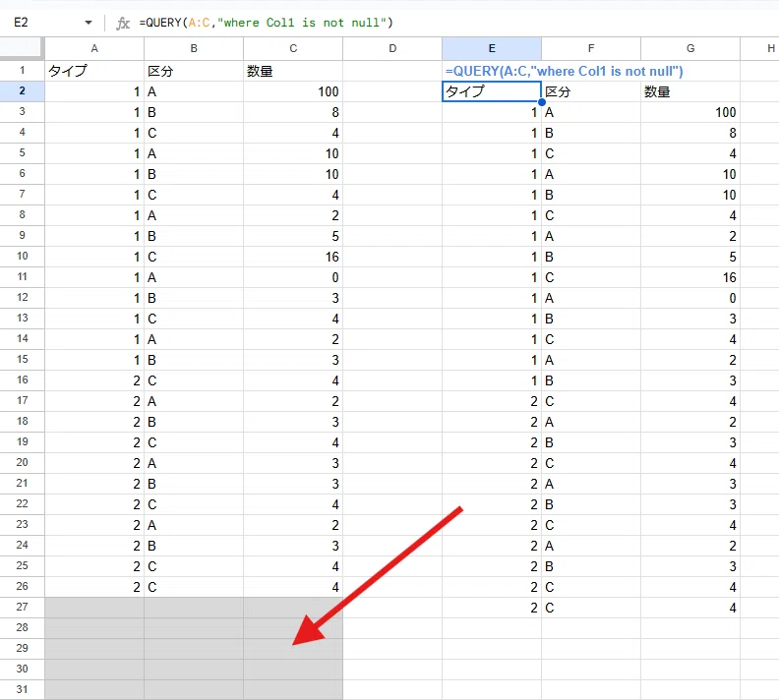The width and height of the screenshot is (779, 700).
Task: Select row 27 header
Action: pyautogui.click(x=23, y=608)
